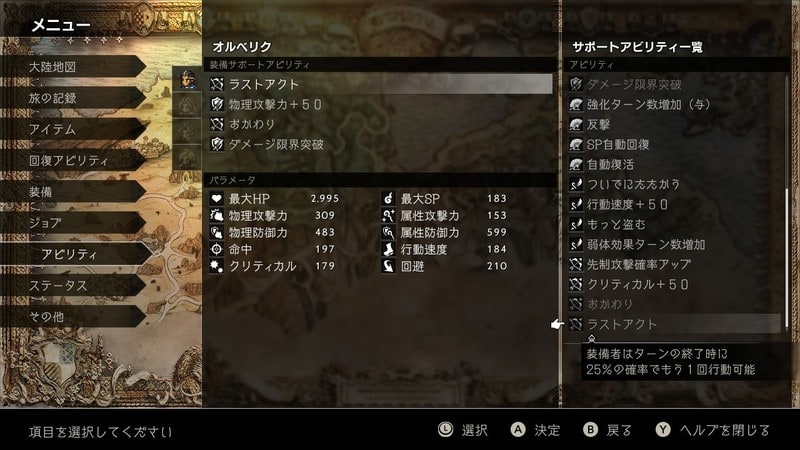Click the icon beside 自動復活
This screenshot has height=450, width=800.
click(x=576, y=164)
